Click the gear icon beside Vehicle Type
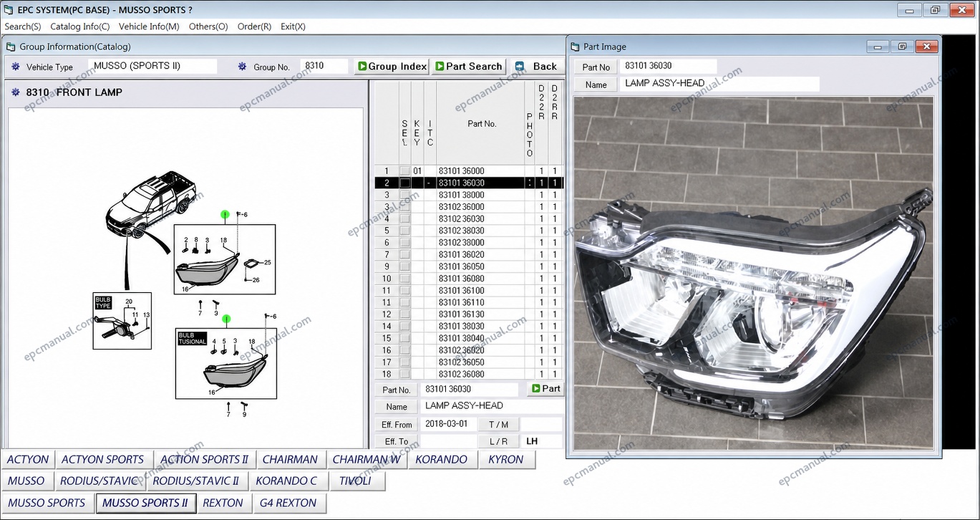Screen dimensions: 980x520 (16, 67)
